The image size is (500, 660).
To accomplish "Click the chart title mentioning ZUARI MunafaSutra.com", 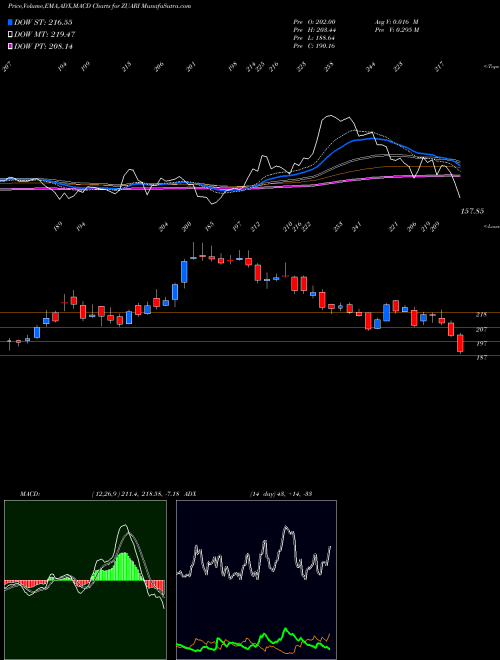I will pos(100,7).
